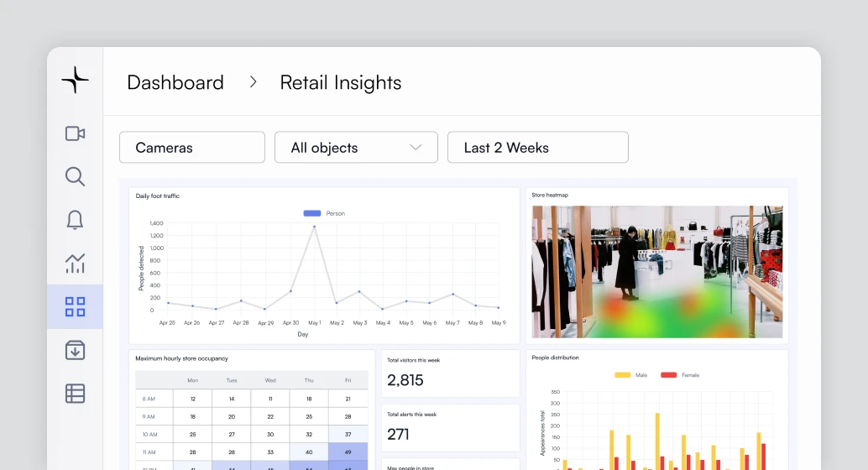The width and height of the screenshot is (868, 470).
Task: Open the analytics chart sidebar icon
Action: [x=76, y=263]
